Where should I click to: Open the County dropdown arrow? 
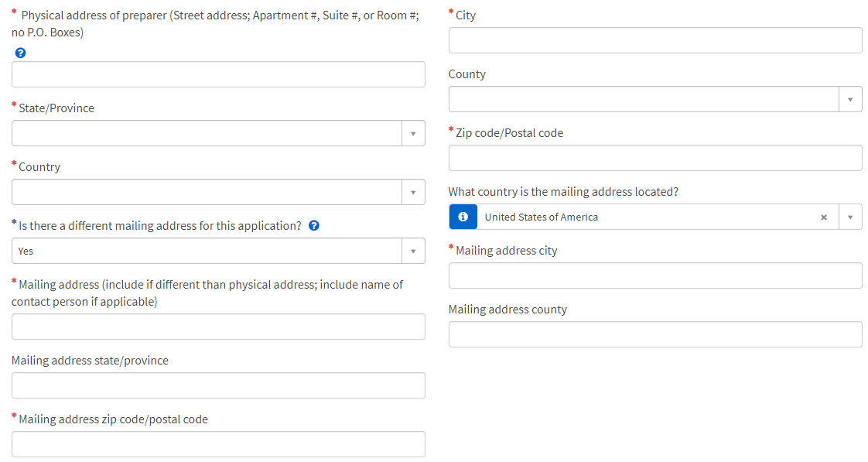point(850,99)
